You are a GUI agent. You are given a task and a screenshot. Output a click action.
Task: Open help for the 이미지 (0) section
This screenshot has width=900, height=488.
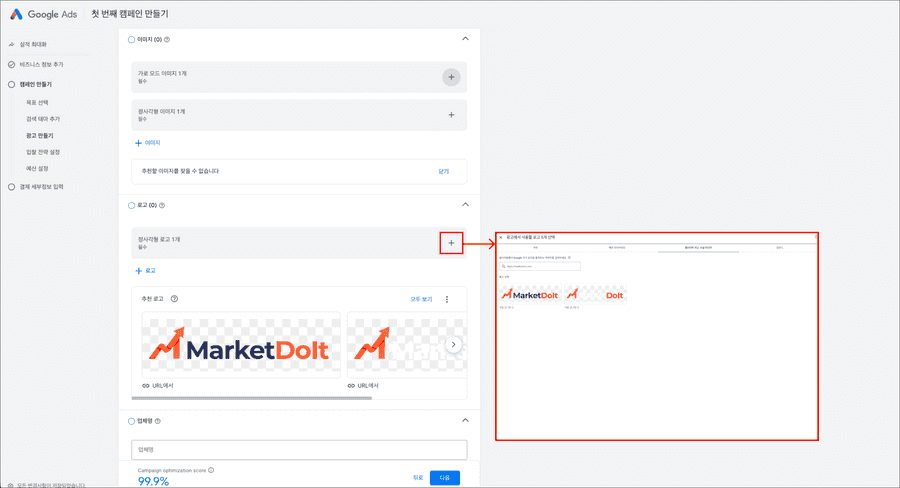167,40
